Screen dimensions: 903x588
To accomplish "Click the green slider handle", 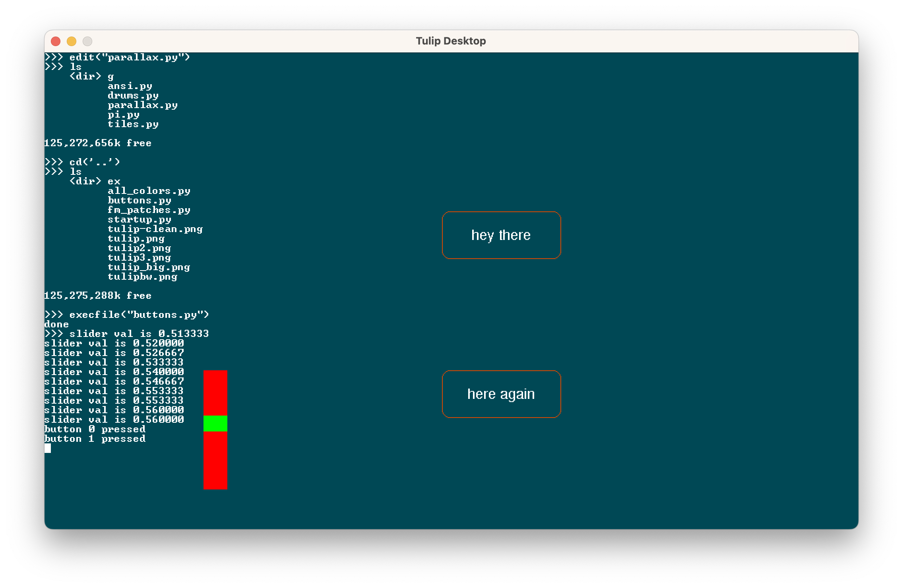I will tap(215, 424).
